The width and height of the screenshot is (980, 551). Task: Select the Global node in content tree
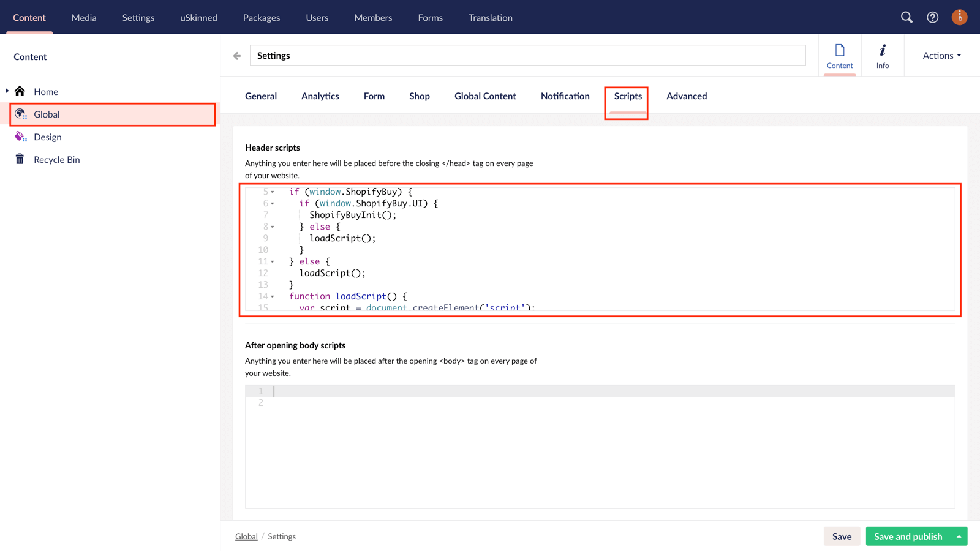47,114
